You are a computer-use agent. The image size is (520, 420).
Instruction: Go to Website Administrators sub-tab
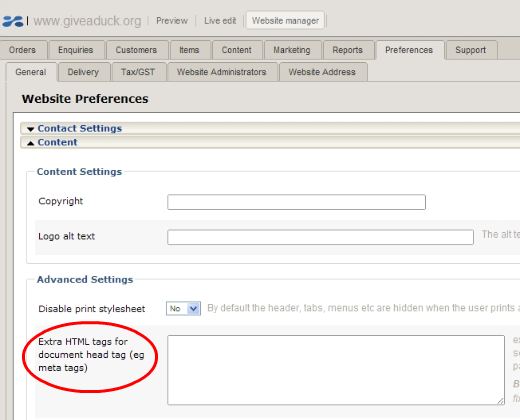pyautogui.click(x=222, y=72)
